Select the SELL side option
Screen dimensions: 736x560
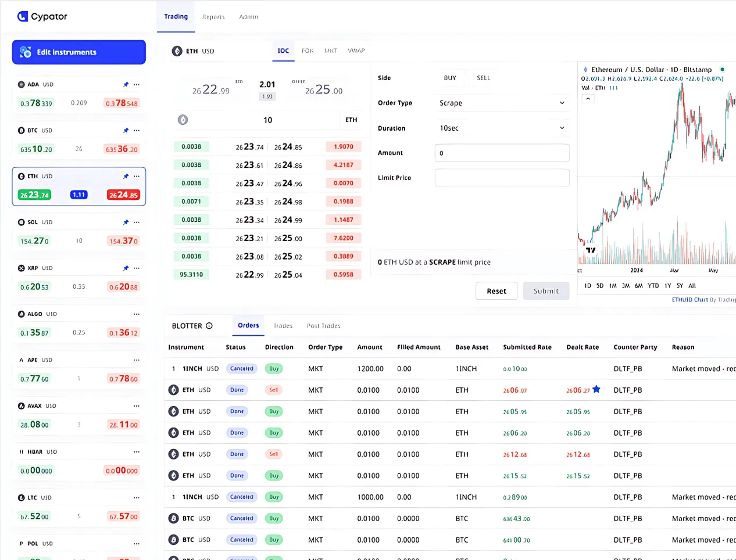click(x=484, y=78)
